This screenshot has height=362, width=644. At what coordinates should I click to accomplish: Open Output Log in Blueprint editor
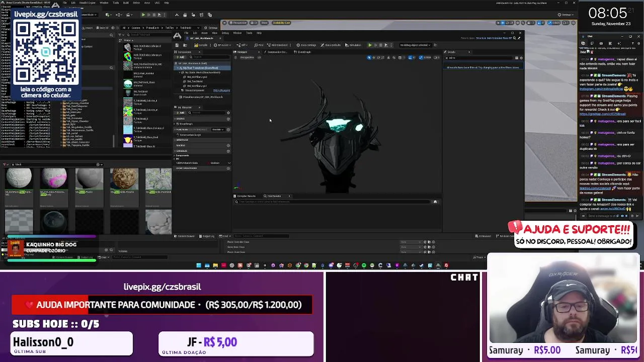pyautogui.click(x=206, y=236)
